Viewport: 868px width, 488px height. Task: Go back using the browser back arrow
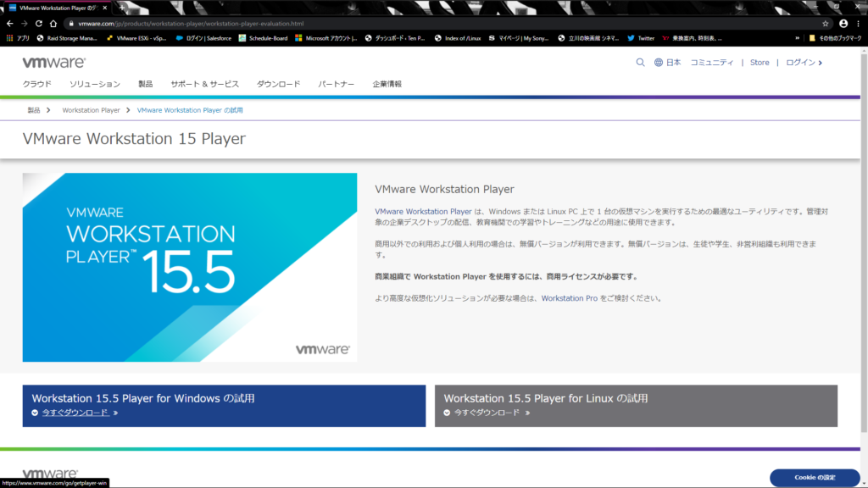point(10,24)
